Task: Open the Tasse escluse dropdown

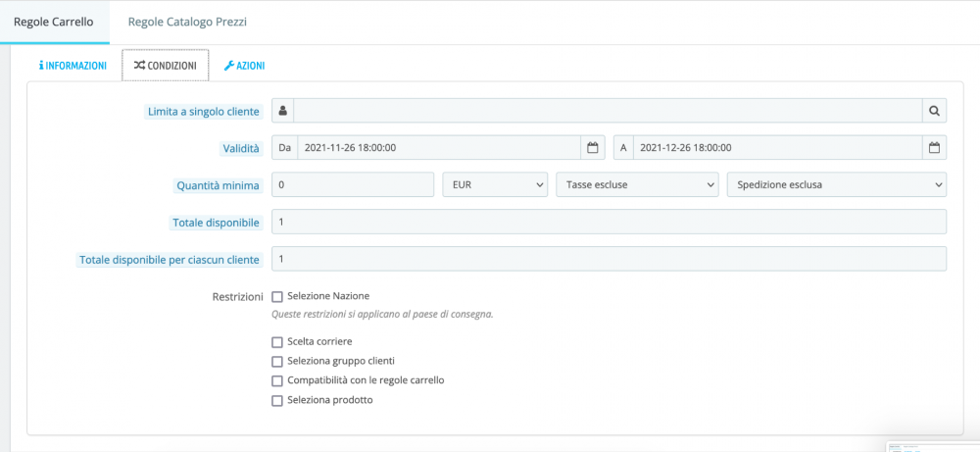Action: tap(637, 185)
